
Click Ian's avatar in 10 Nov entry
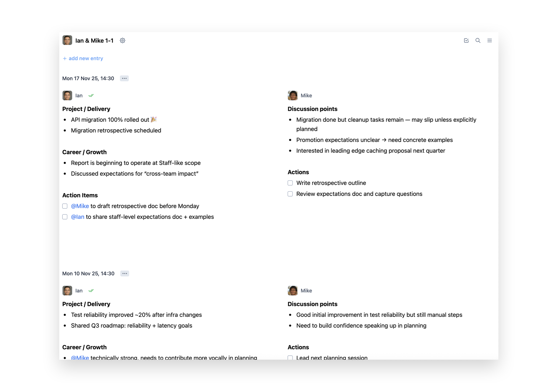tap(67, 291)
